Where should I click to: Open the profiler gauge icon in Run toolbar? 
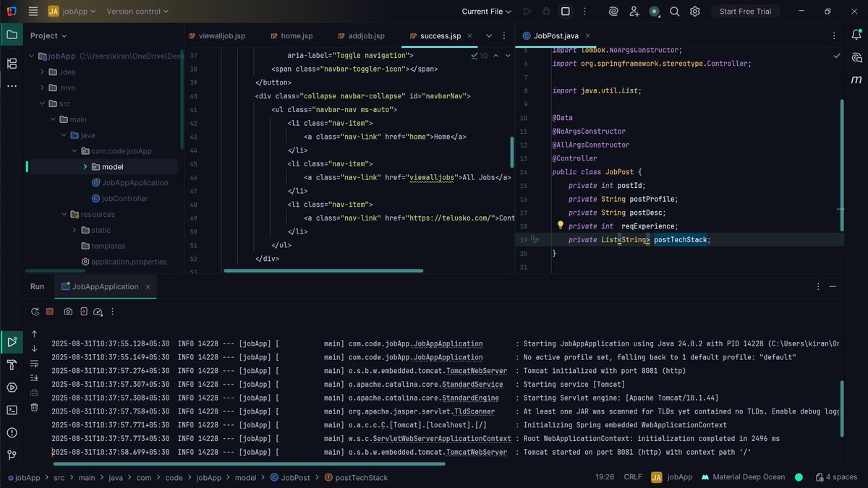(x=98, y=312)
